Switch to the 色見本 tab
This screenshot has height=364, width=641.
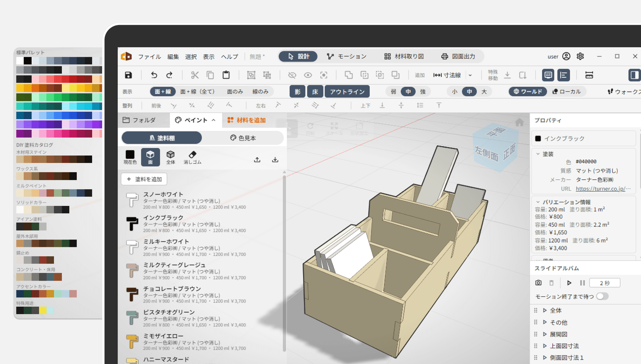click(243, 138)
